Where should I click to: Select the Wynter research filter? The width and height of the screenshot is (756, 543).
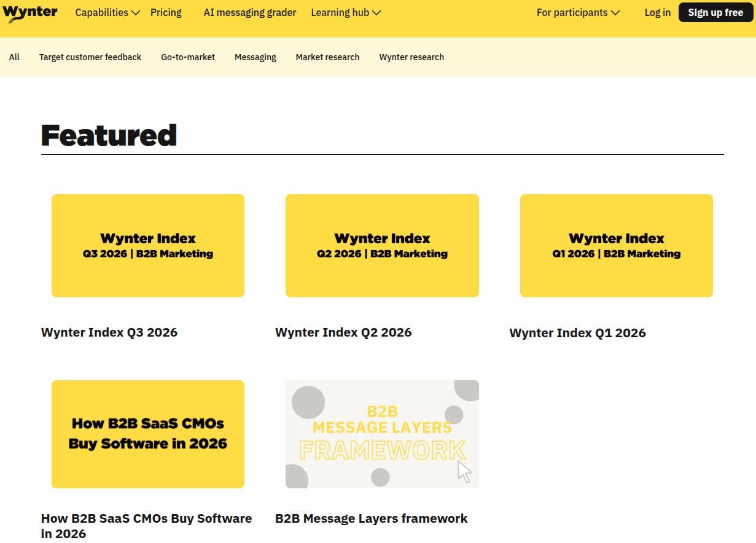(x=411, y=57)
